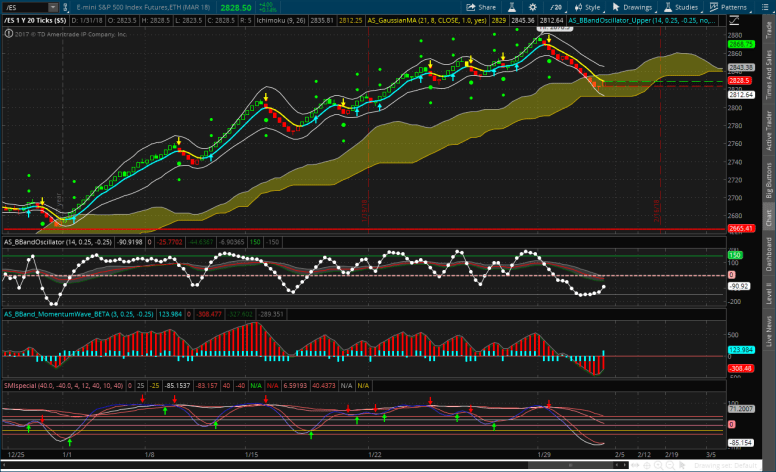The height and width of the screenshot is (472, 776).
Task: Open the Live News sidebar tab
Action: [768, 330]
